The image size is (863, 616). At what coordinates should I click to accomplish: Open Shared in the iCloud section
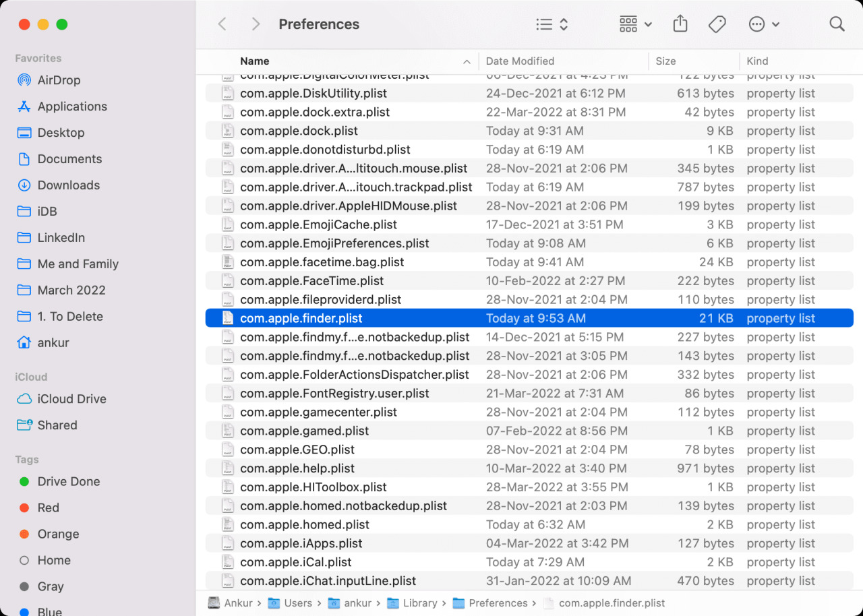pyautogui.click(x=47, y=425)
